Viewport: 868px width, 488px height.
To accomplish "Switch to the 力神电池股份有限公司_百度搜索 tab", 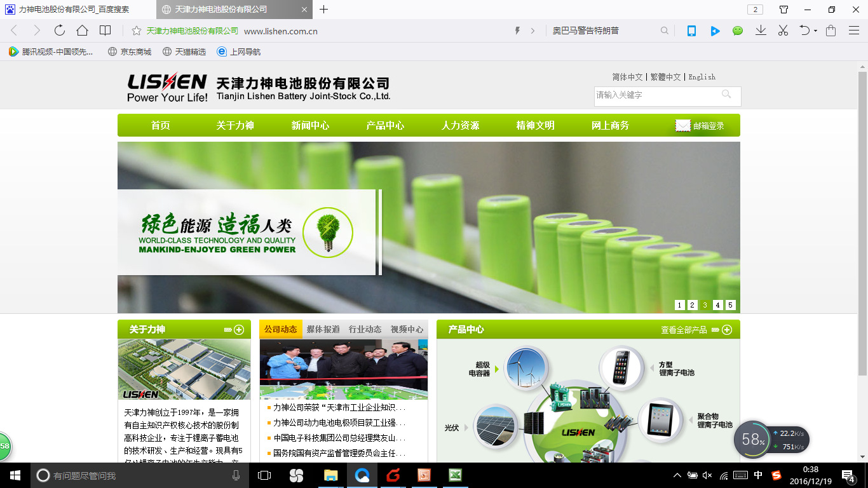I will click(x=78, y=10).
